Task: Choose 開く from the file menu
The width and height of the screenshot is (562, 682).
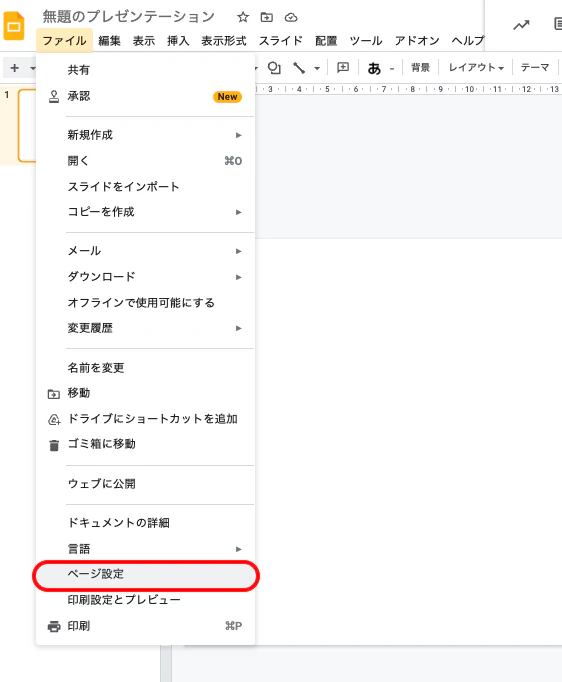Action: pos(145,161)
